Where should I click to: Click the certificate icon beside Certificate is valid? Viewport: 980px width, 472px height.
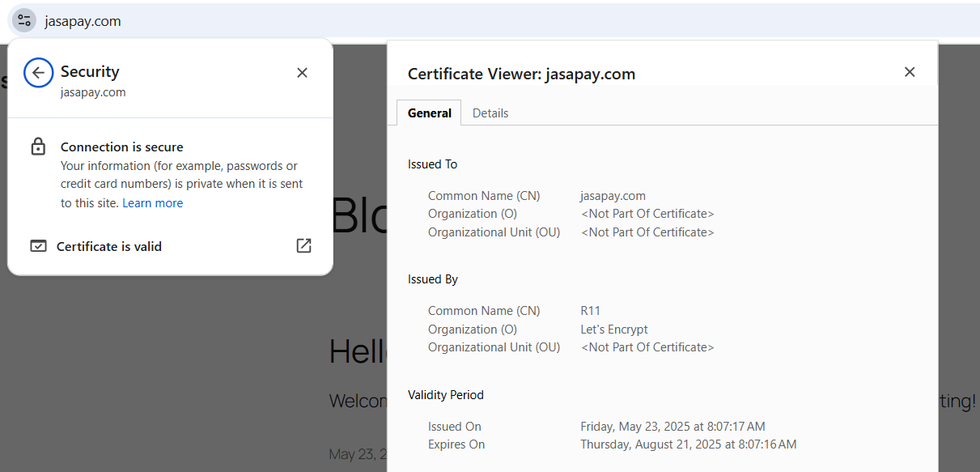click(x=38, y=246)
